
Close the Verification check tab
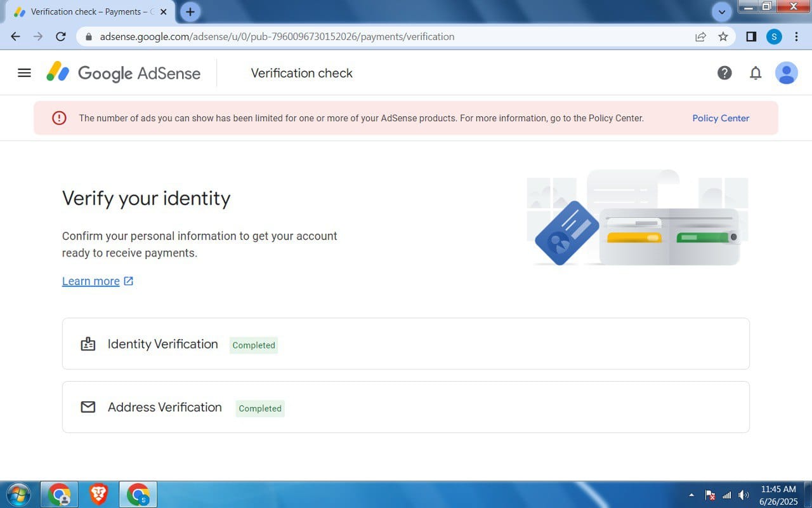coord(164,11)
